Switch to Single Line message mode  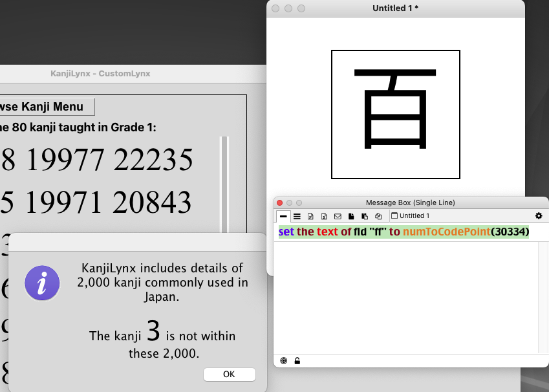pos(283,216)
